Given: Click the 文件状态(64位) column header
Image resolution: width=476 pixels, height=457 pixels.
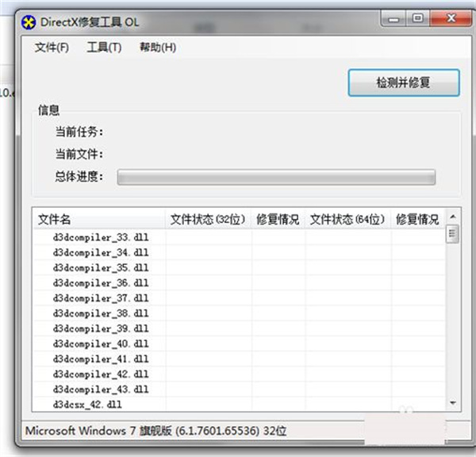Looking at the screenshot, I should click(x=347, y=219).
